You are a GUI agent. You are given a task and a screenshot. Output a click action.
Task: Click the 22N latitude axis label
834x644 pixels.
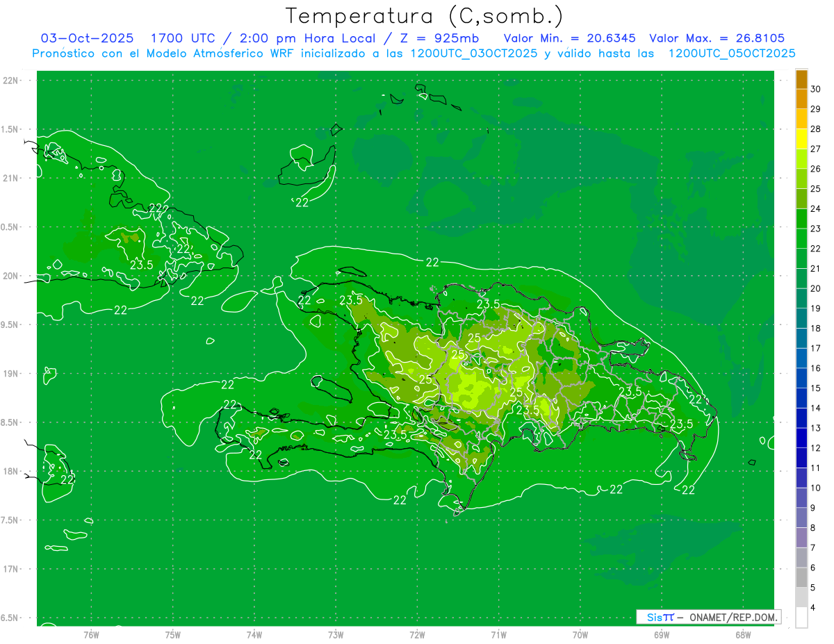coord(11,81)
